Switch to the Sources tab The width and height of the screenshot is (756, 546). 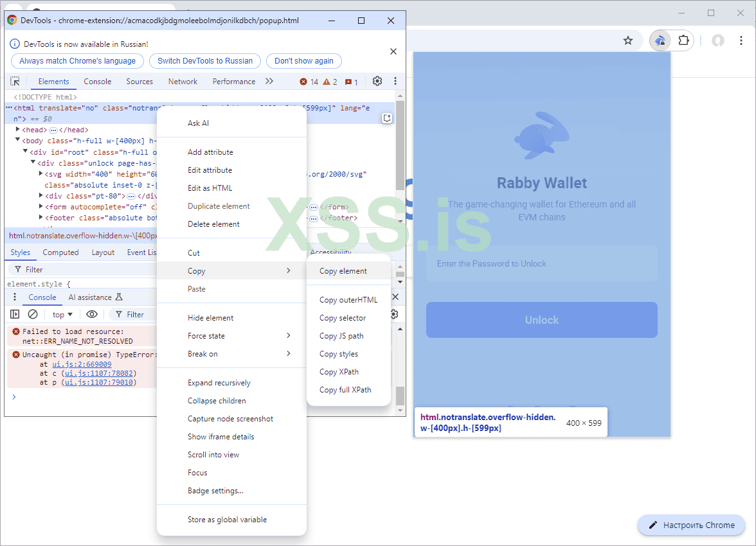139,82
